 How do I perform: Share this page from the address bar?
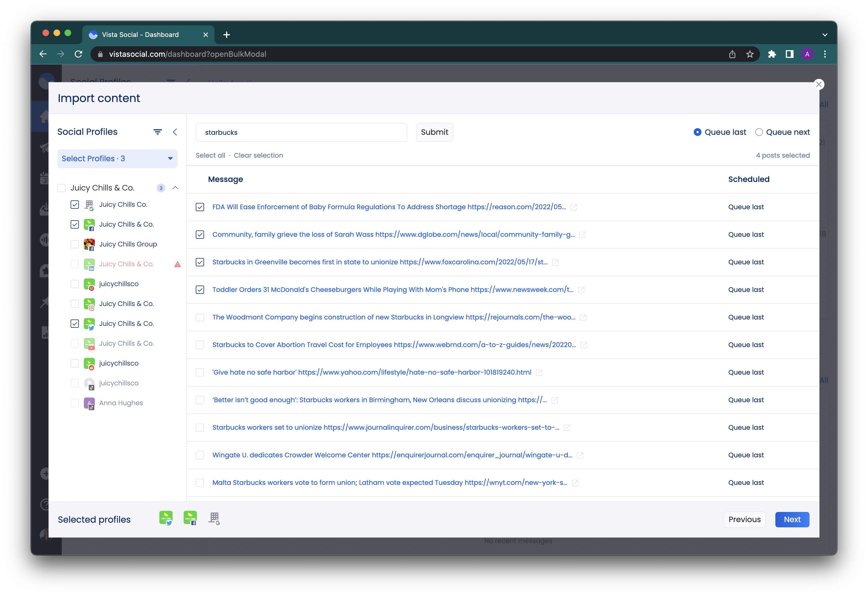pyautogui.click(x=732, y=55)
